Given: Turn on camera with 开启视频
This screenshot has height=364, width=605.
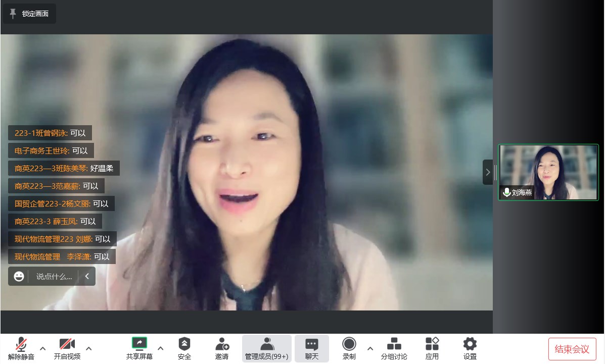Looking at the screenshot, I should pyautogui.click(x=67, y=348).
